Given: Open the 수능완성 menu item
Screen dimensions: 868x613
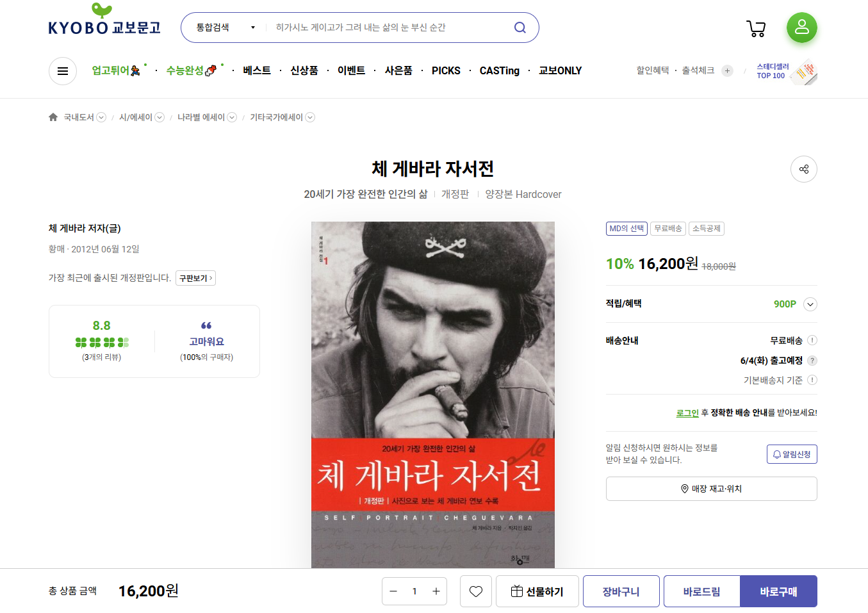Looking at the screenshot, I should (191, 70).
